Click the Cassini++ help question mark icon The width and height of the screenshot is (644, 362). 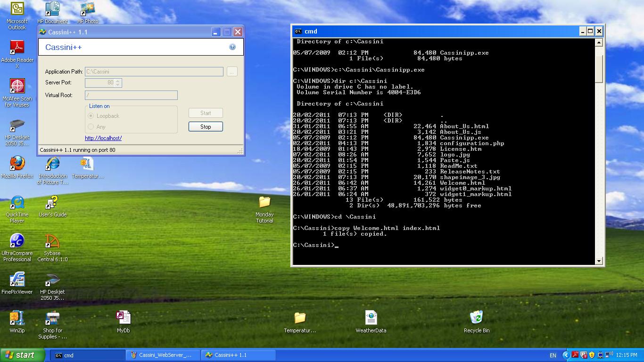click(x=232, y=47)
